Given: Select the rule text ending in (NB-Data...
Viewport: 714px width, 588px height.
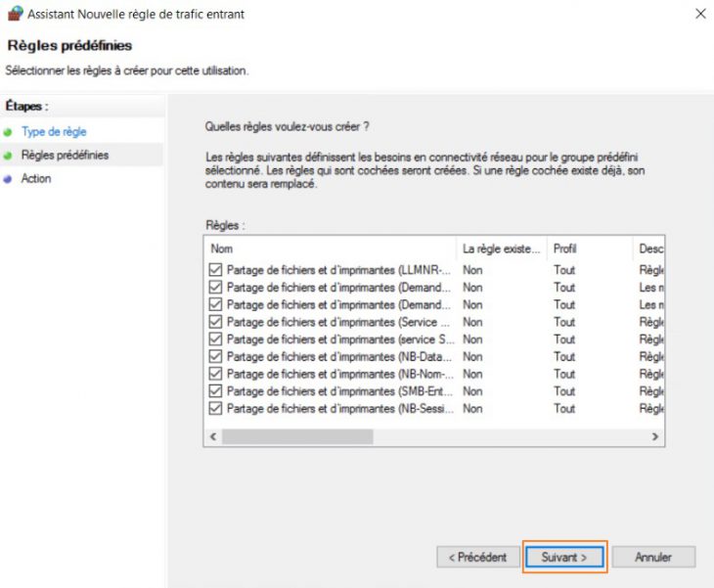Looking at the screenshot, I should 339,356.
